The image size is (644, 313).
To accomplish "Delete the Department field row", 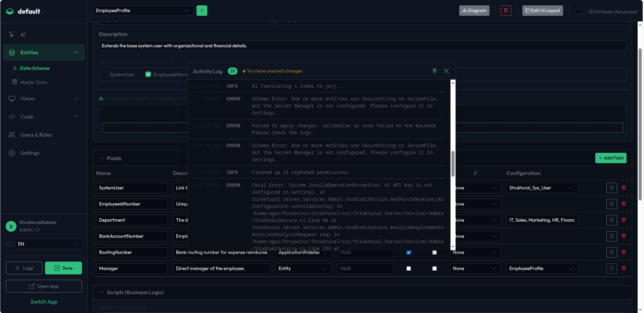I will click(x=624, y=220).
